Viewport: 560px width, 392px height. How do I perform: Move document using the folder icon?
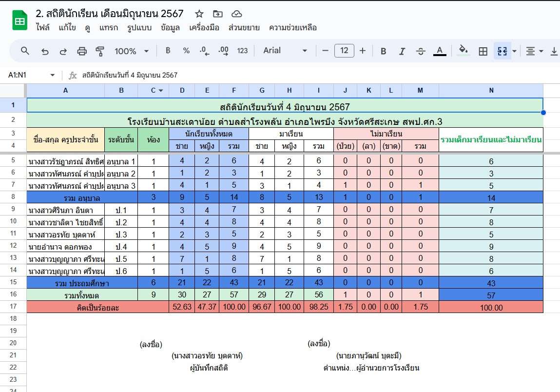[x=217, y=14]
